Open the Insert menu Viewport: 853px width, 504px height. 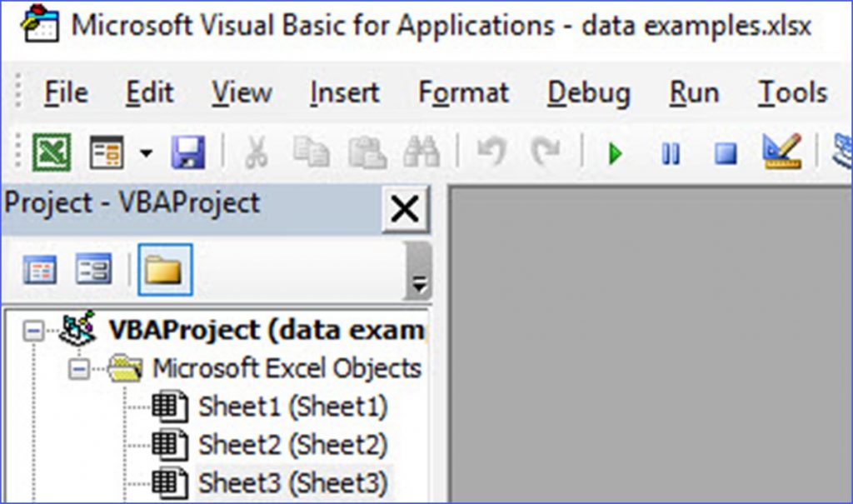344,92
